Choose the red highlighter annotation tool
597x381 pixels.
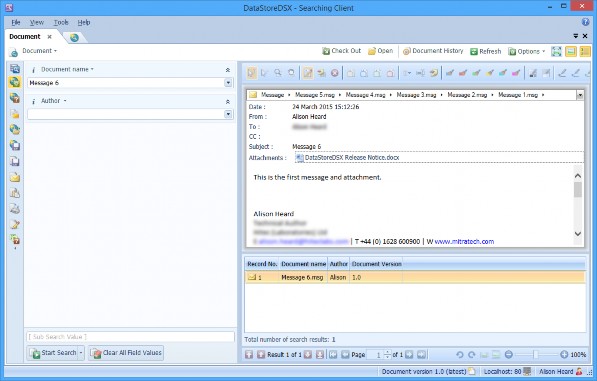463,73
